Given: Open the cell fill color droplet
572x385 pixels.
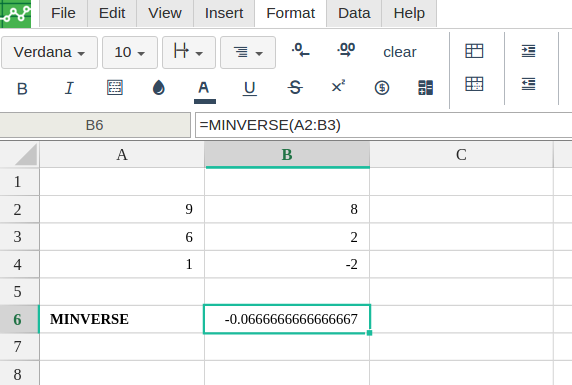Looking at the screenshot, I should click(x=159, y=88).
